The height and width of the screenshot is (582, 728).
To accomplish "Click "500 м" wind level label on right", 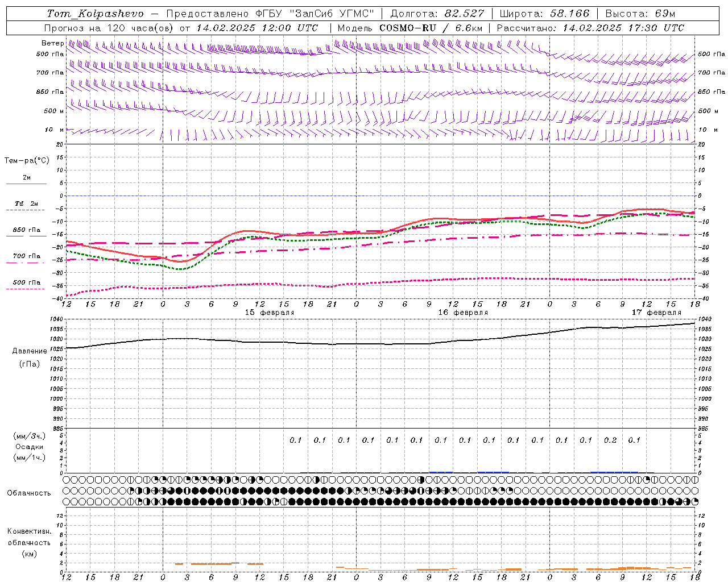I will pyautogui.click(x=708, y=111).
